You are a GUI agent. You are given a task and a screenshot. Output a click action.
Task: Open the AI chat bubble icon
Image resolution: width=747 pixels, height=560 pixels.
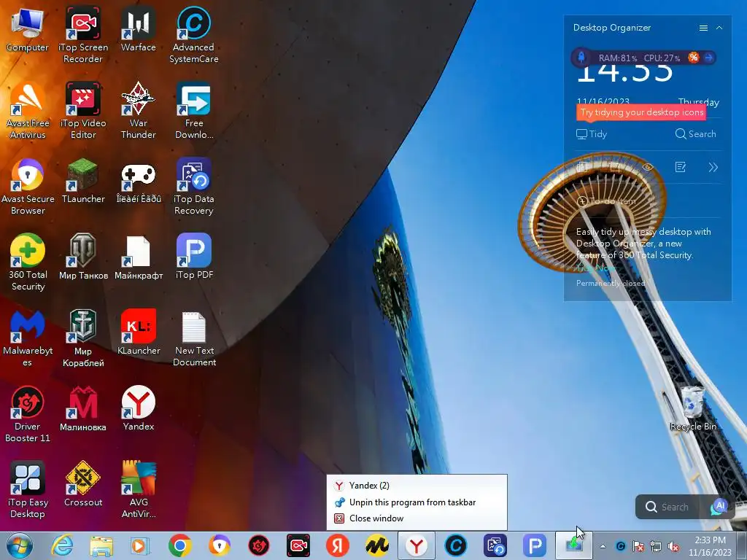[x=719, y=507]
